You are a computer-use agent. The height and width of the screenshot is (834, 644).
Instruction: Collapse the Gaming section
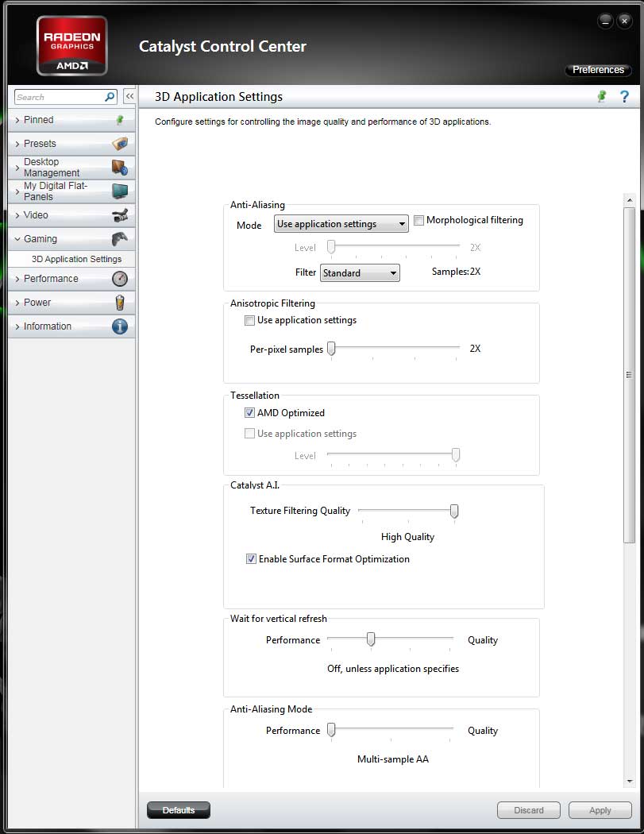pyautogui.click(x=71, y=239)
